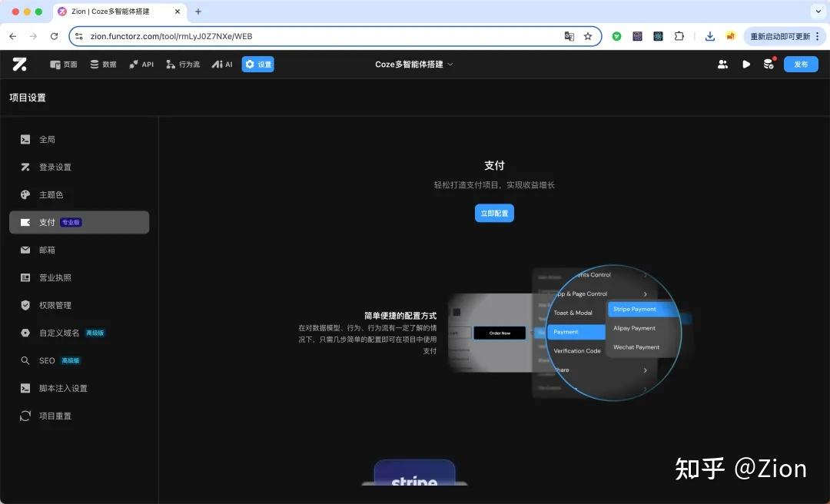Open 邮箱 settings in the sidebar
This screenshot has width=830, height=504.
(x=79, y=250)
